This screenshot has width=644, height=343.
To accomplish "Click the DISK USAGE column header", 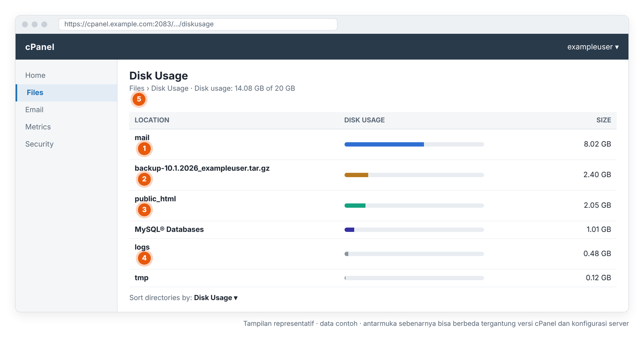I will [x=364, y=120].
